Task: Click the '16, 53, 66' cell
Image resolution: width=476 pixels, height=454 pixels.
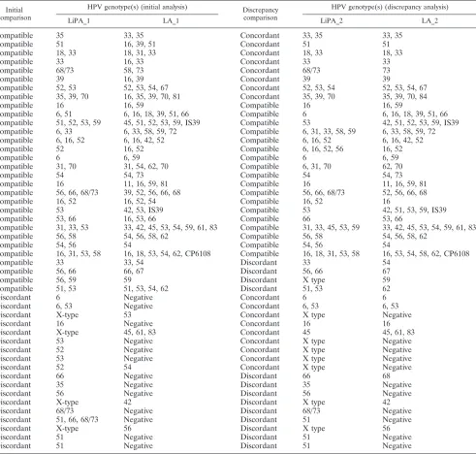Action: [140, 219]
